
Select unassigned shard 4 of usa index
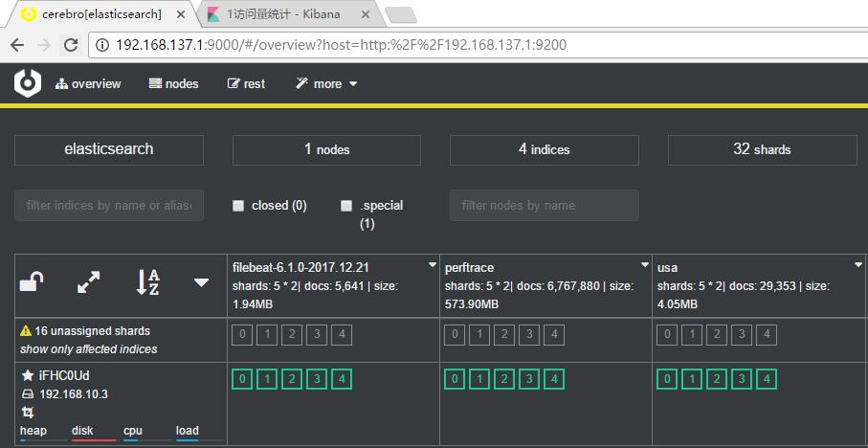767,335
